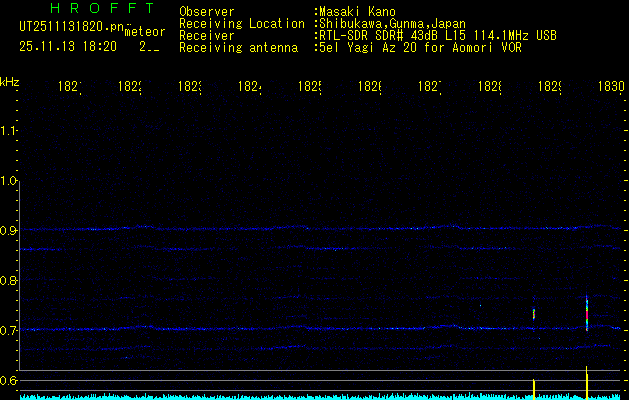
Task: Click the RTL-SDR receiver description
Action: point(435,35)
